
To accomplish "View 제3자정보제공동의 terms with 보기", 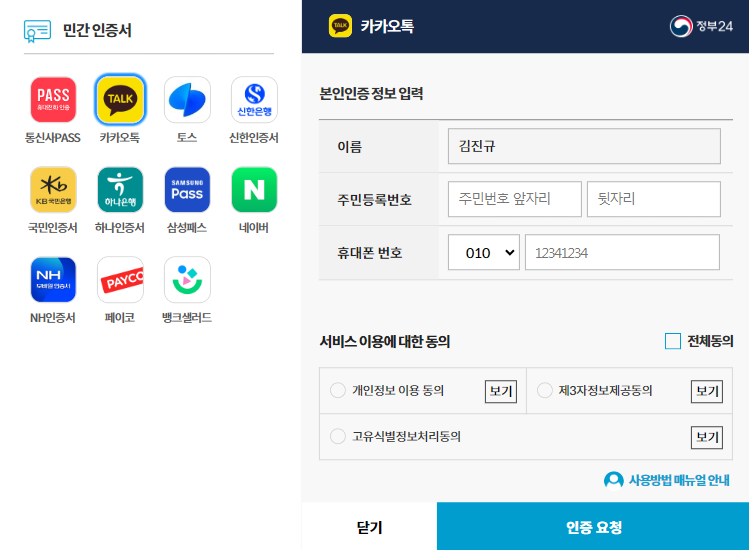I will click(x=707, y=391).
